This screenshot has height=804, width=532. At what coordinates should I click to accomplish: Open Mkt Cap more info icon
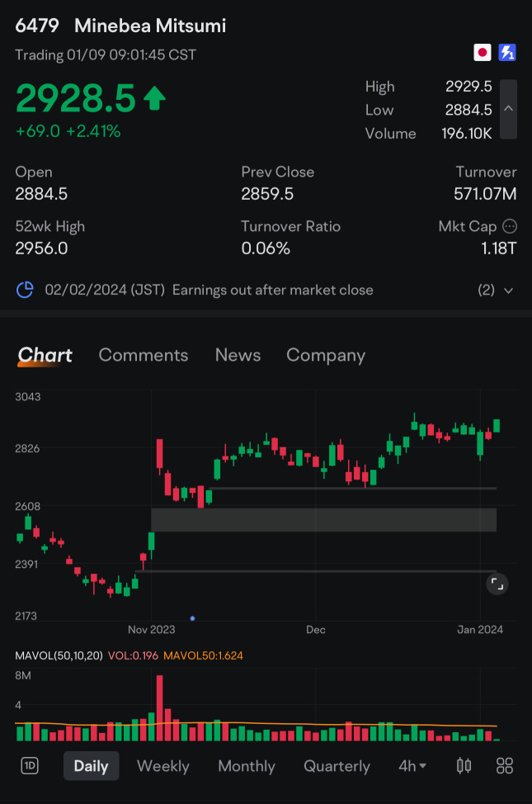pyautogui.click(x=510, y=226)
